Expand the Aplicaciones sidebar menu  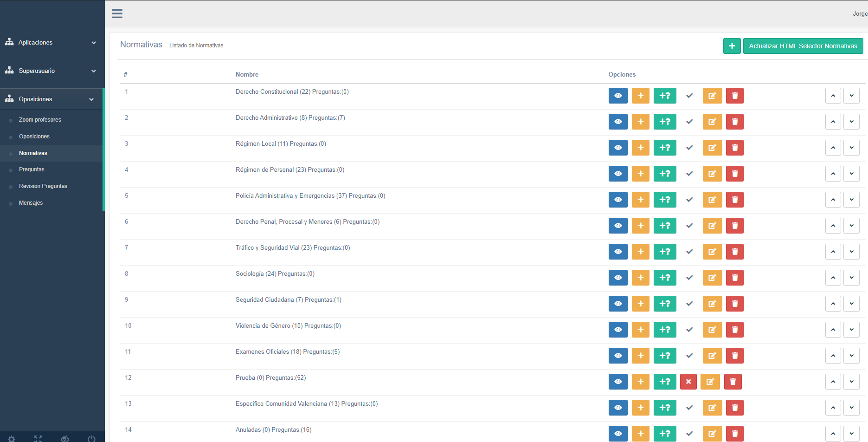click(51, 42)
